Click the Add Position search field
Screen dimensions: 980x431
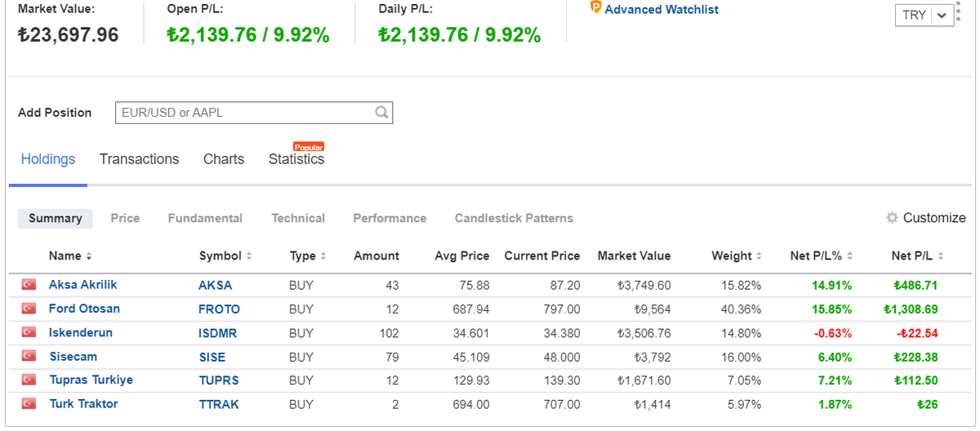tap(254, 113)
